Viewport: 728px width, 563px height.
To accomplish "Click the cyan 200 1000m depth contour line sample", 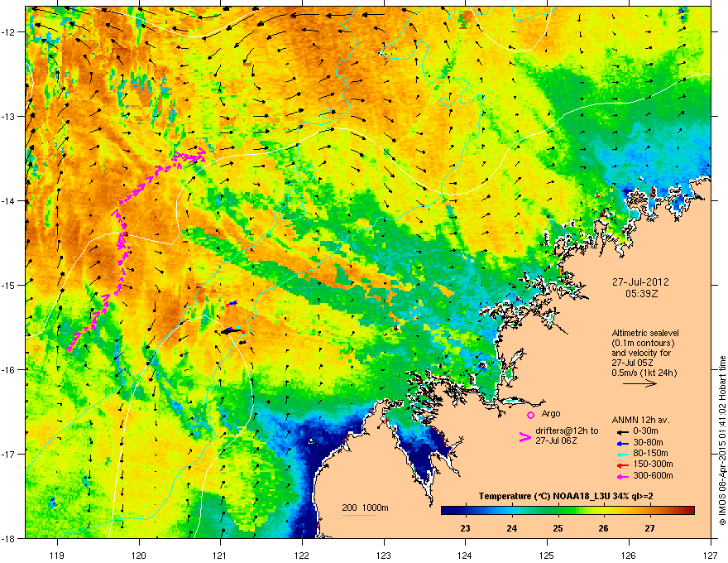I will [x=359, y=515].
